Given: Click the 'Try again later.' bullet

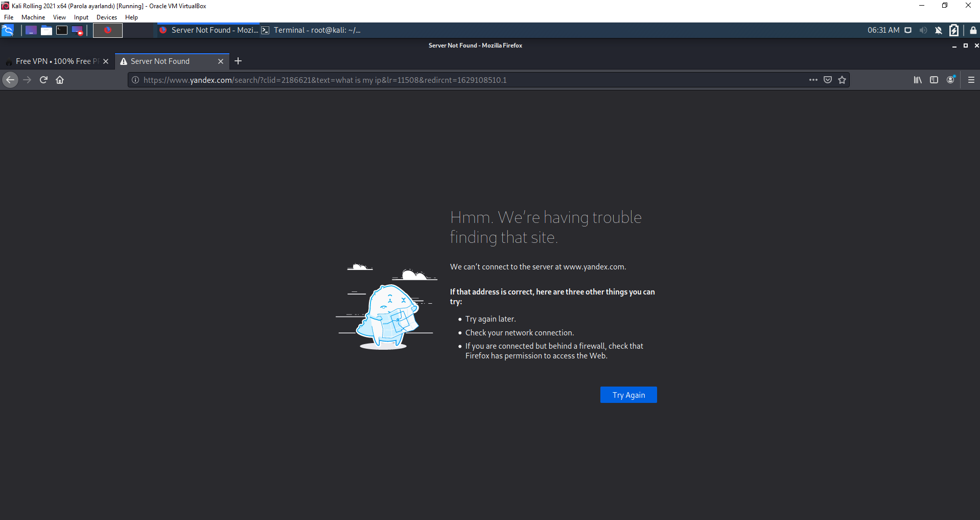Looking at the screenshot, I should [491, 319].
